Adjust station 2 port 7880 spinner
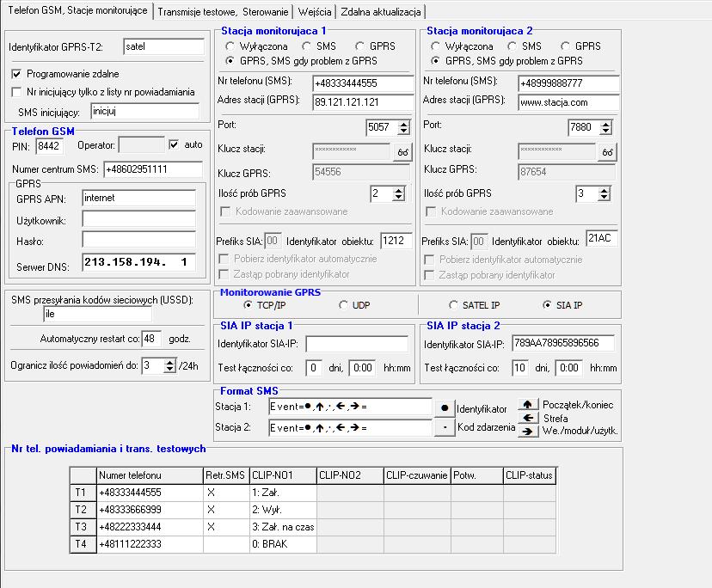 pyautogui.click(x=605, y=127)
